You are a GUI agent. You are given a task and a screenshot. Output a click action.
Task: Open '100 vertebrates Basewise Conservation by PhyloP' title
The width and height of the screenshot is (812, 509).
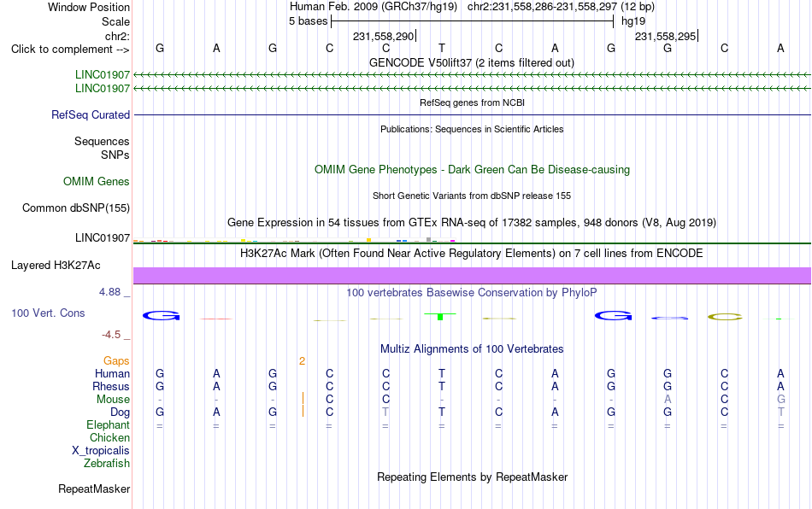(x=472, y=292)
